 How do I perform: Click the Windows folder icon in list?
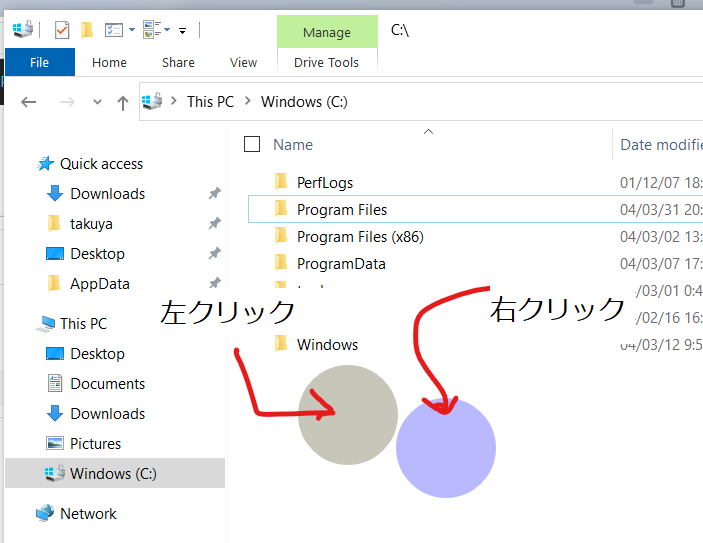[281, 343]
